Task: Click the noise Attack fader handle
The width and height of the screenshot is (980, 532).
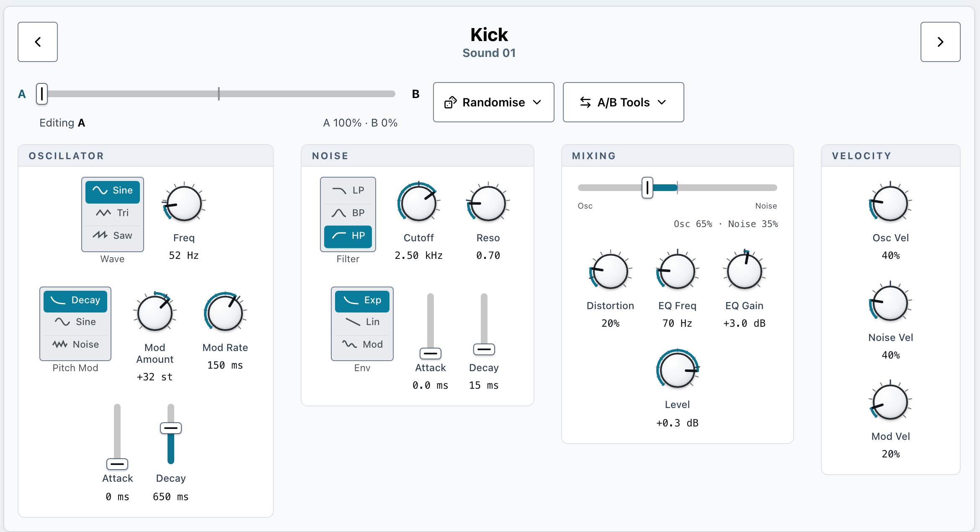Action: click(431, 354)
